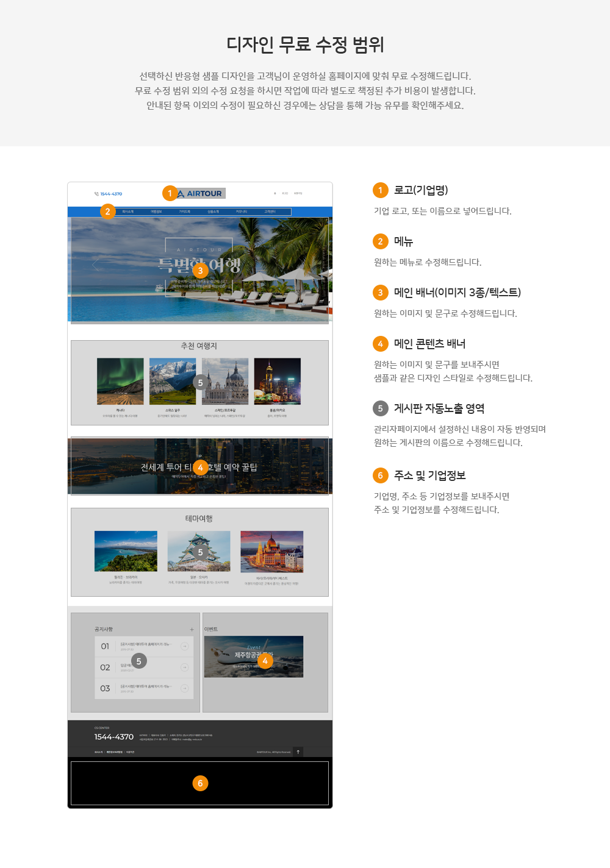
Task: Select the Osaka castle theme thumbnail
Action: click(x=199, y=551)
